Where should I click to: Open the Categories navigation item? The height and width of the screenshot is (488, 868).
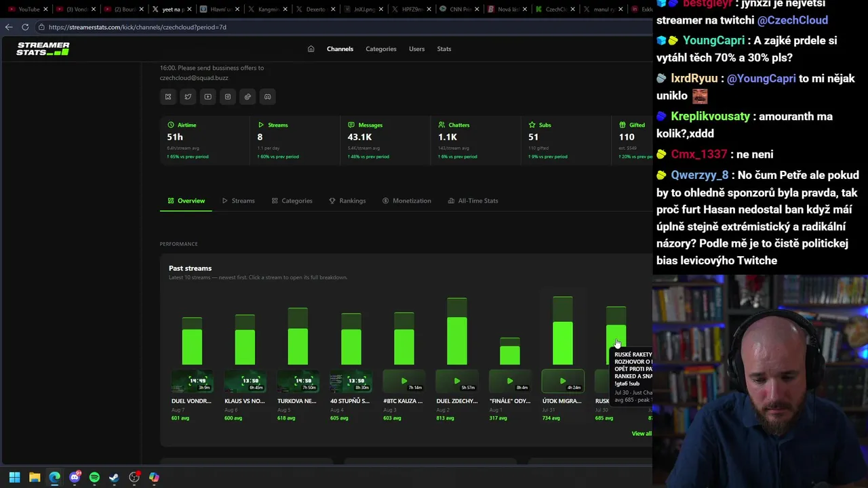click(381, 49)
